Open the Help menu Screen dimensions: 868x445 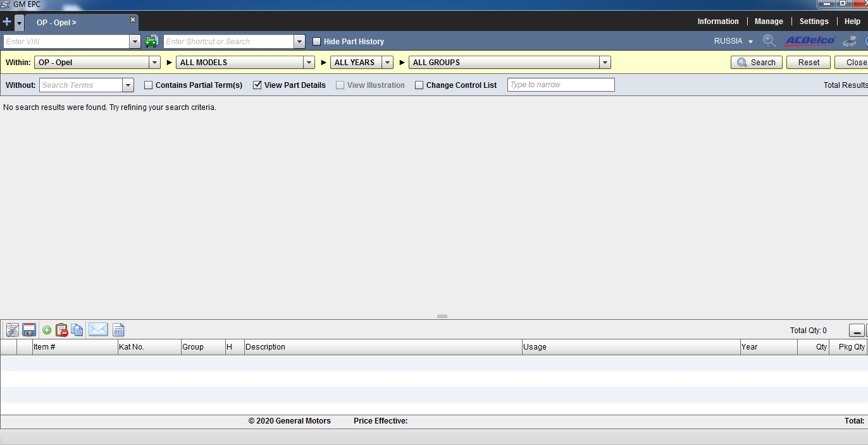[x=852, y=21]
